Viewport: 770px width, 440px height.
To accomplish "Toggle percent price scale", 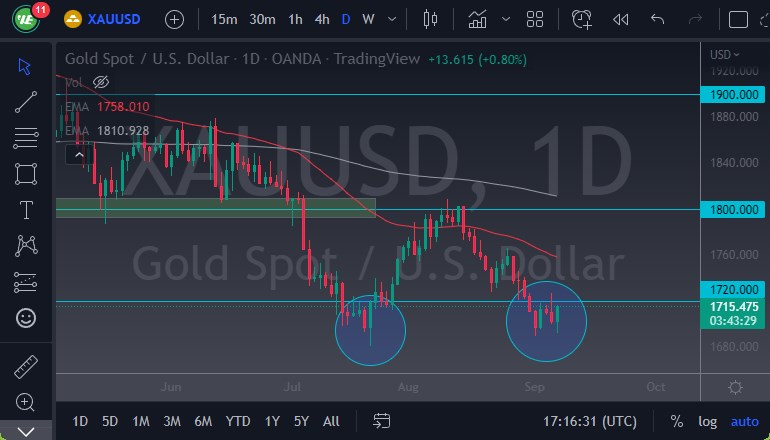I will tap(677, 421).
